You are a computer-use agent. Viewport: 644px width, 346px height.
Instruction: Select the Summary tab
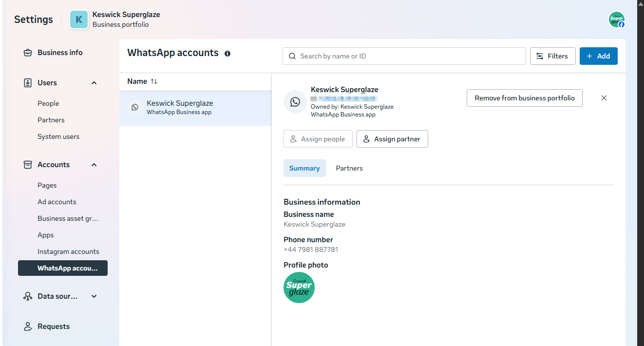point(304,168)
